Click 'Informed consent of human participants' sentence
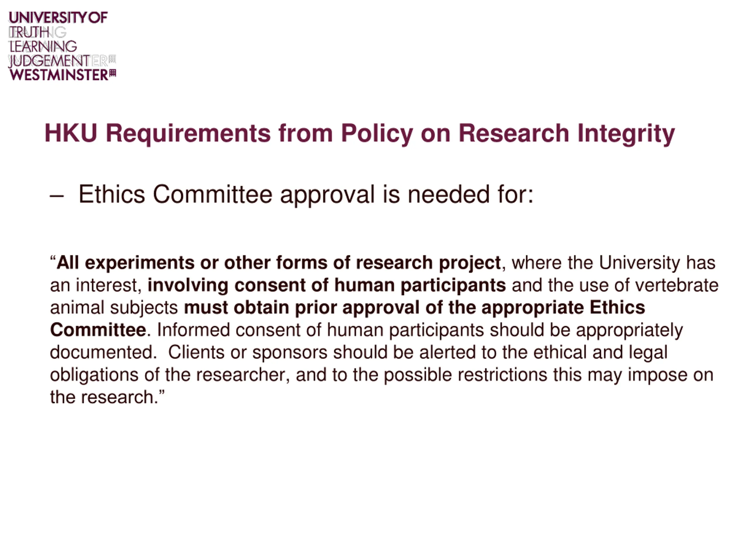The image size is (747, 560). tap(321, 330)
